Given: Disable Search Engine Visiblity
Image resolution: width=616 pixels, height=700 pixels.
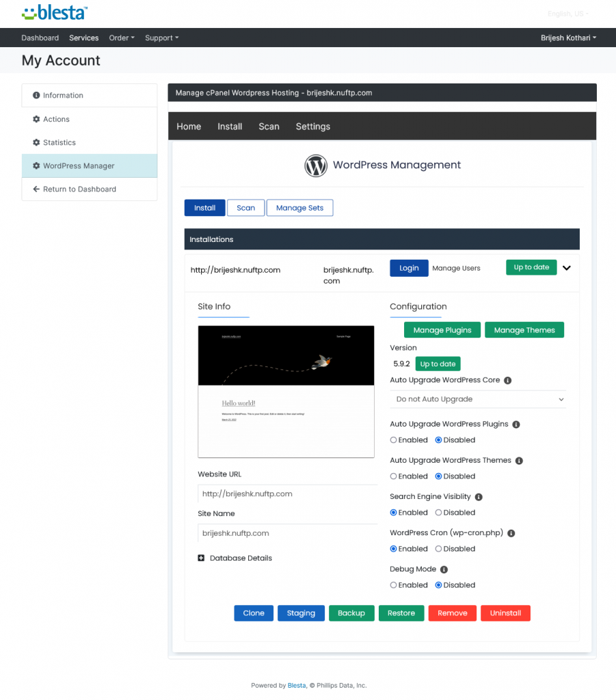Looking at the screenshot, I should pos(438,513).
